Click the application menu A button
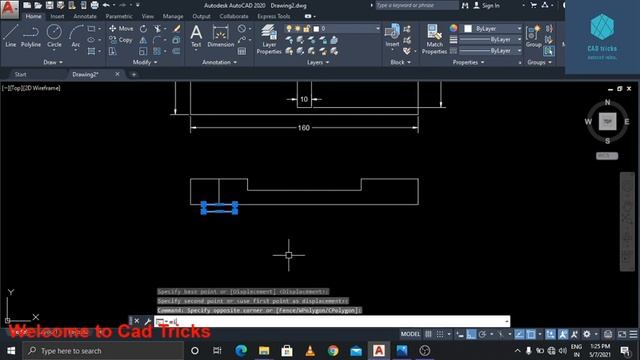 [x=9, y=9]
